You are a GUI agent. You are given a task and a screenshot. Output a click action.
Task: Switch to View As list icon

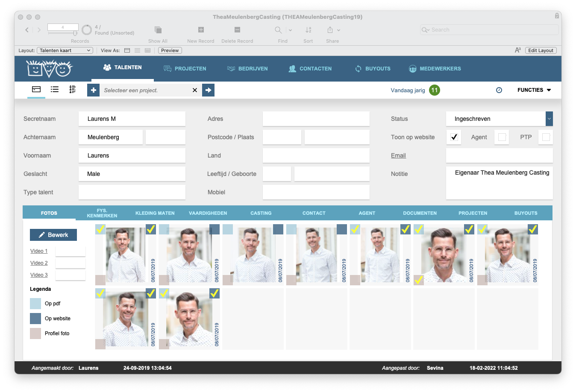coord(137,50)
